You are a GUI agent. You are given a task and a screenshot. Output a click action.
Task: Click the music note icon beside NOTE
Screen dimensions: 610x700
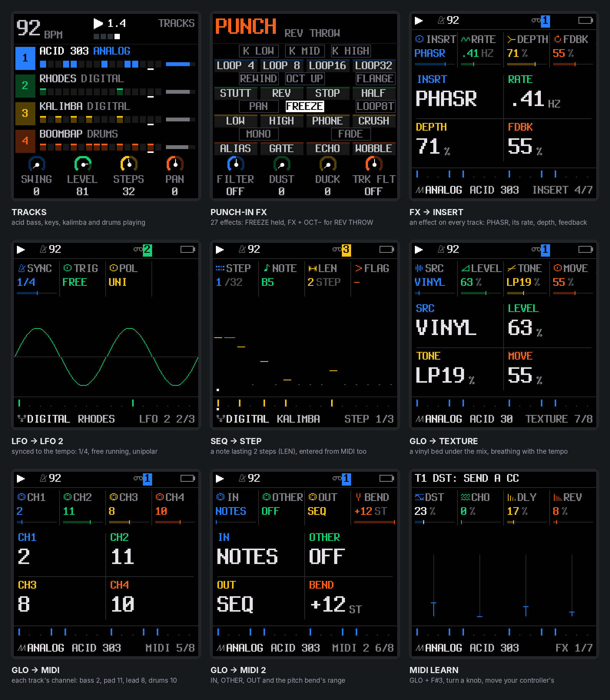pos(267,268)
